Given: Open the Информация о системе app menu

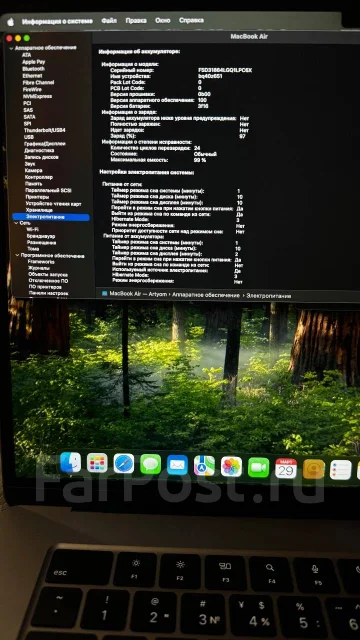Looking at the screenshot, I should pos(58,21).
